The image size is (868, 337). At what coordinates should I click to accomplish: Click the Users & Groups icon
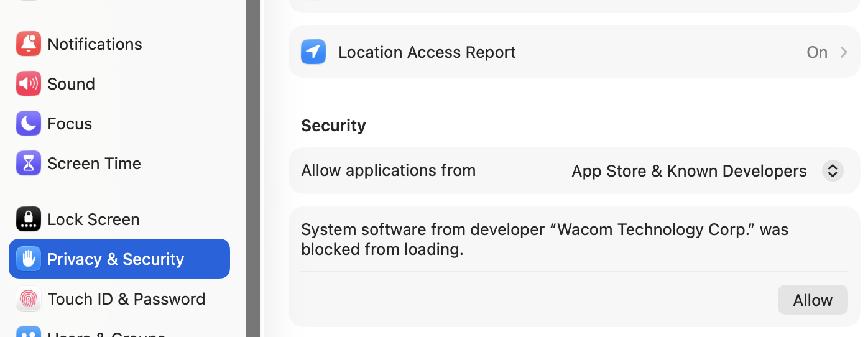pyautogui.click(x=29, y=332)
